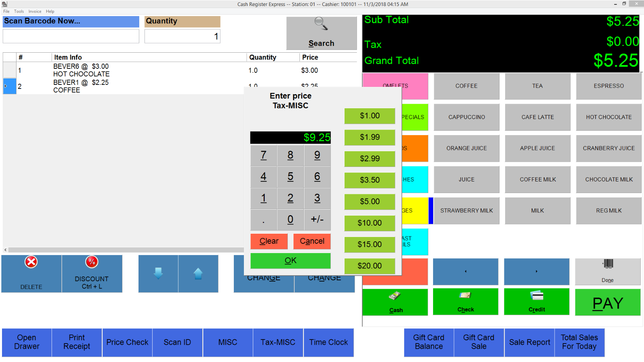Viewport: 644px width, 362px height.
Task: Click the PAY button
Action: (x=608, y=302)
